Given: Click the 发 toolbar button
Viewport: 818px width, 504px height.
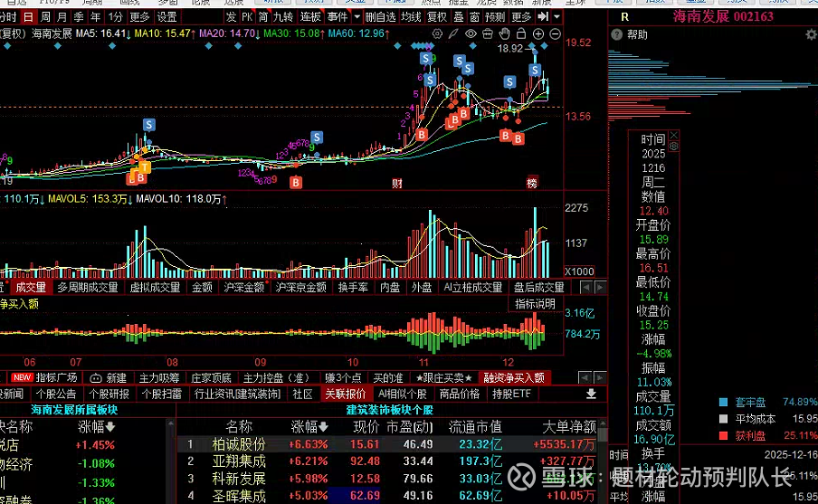Looking at the screenshot, I should (x=231, y=16).
